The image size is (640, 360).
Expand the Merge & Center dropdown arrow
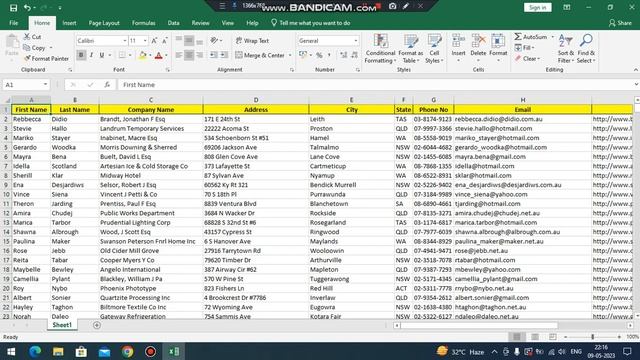point(290,55)
